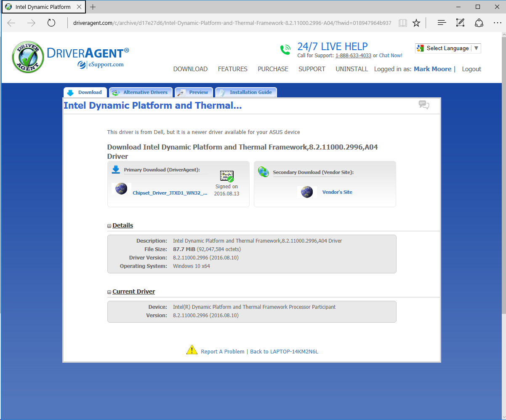Click globe icon beside Vendor's Site

click(307, 192)
